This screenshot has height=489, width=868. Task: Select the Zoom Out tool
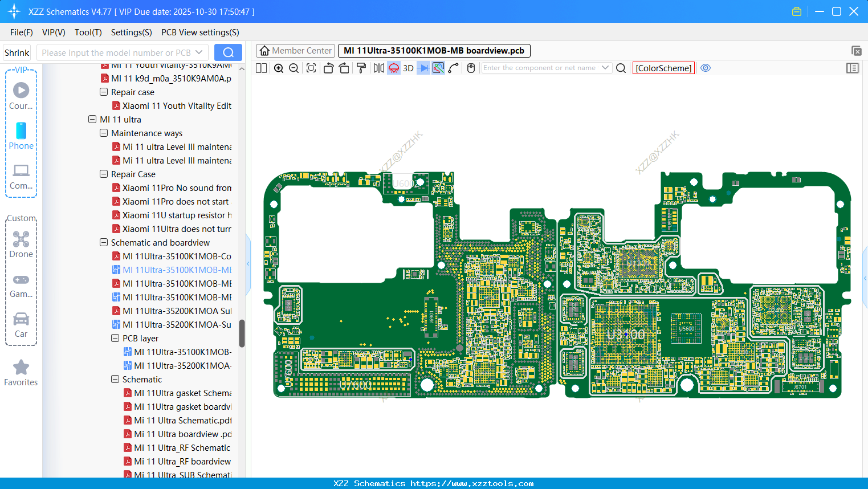(x=293, y=68)
